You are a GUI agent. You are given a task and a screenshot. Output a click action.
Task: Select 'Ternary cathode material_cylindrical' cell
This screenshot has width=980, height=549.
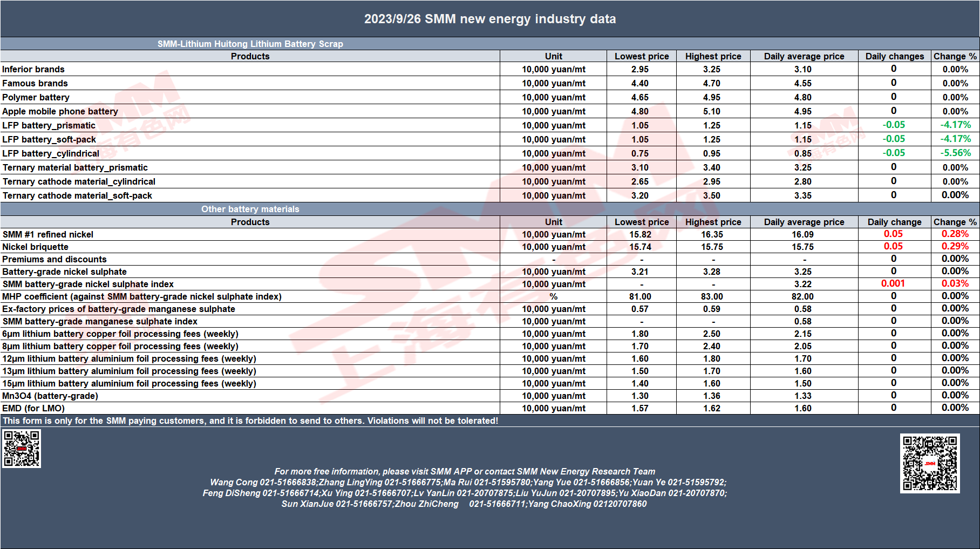point(79,181)
